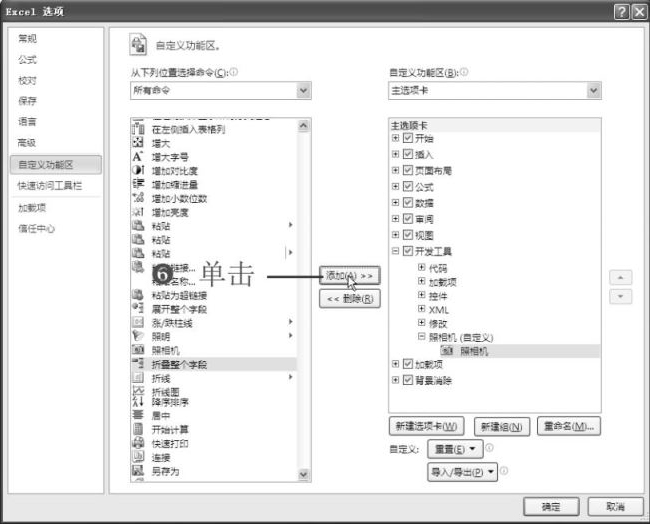Open the 信任中心 category
This screenshot has height=524, width=650.
click(x=36, y=228)
